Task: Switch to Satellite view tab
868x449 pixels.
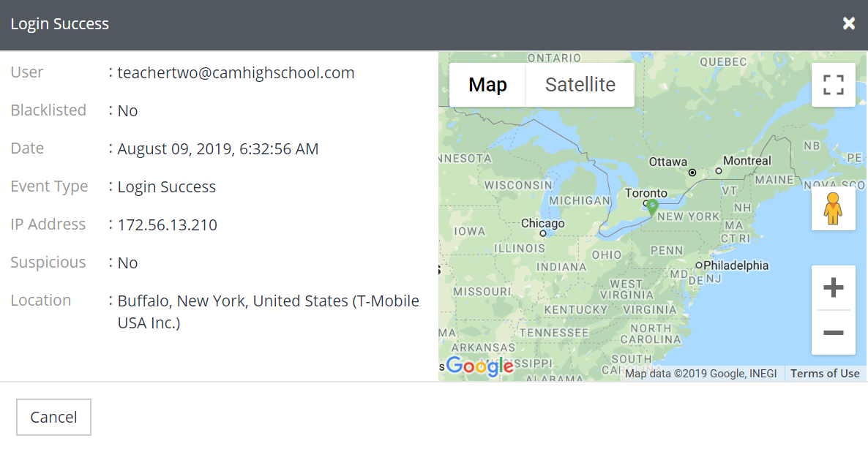Action: [580, 85]
